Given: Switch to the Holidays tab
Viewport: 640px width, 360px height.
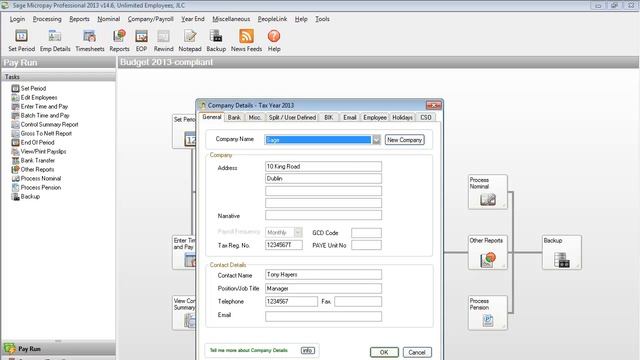Looking at the screenshot, I should point(402,117).
